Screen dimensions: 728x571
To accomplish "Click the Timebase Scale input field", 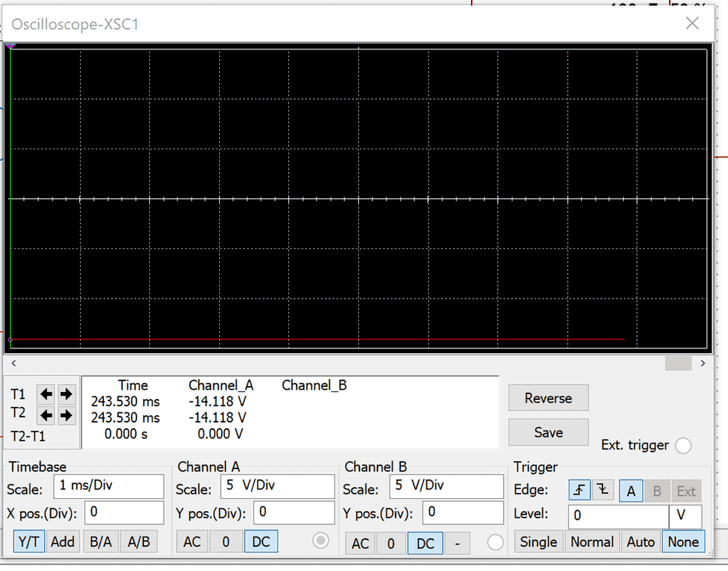I will coord(108,486).
